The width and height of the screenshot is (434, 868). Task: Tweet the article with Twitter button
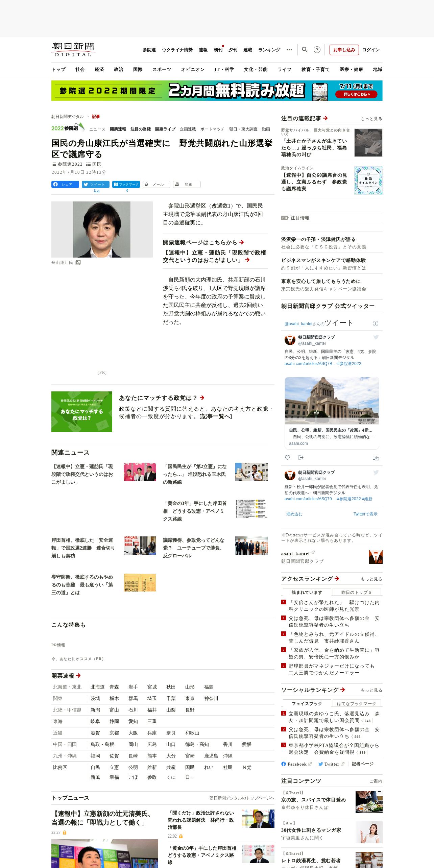tap(96, 184)
